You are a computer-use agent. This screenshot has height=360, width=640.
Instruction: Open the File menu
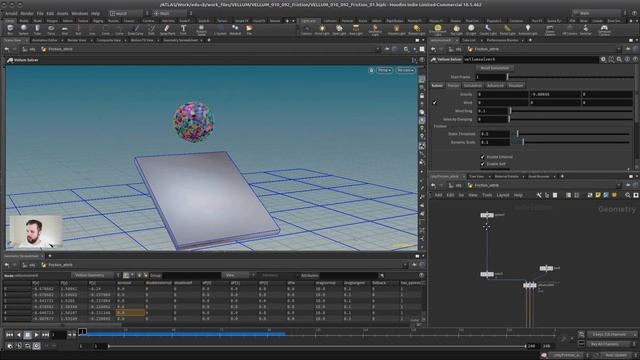[40, 13]
